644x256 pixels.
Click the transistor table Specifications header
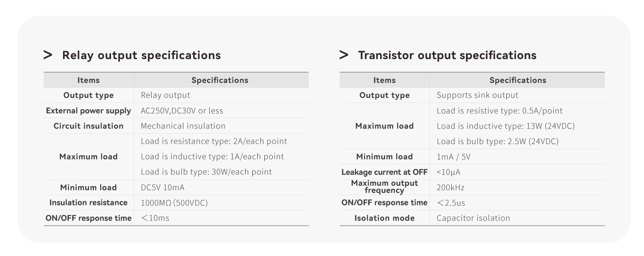tap(518, 81)
